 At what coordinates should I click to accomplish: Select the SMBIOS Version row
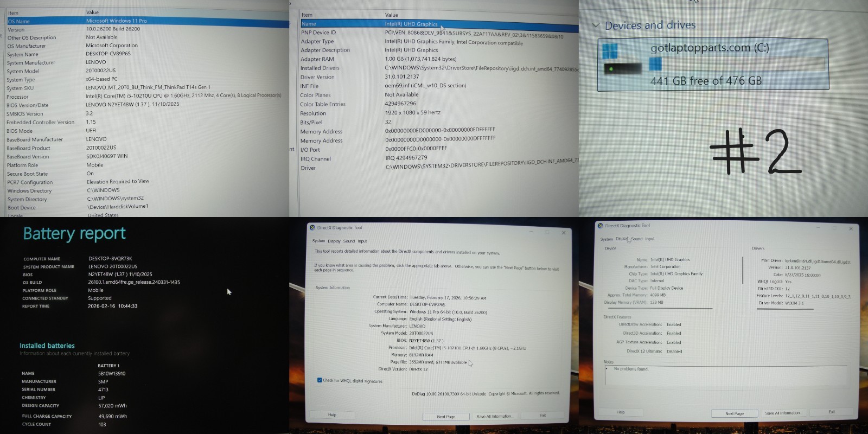click(148, 114)
